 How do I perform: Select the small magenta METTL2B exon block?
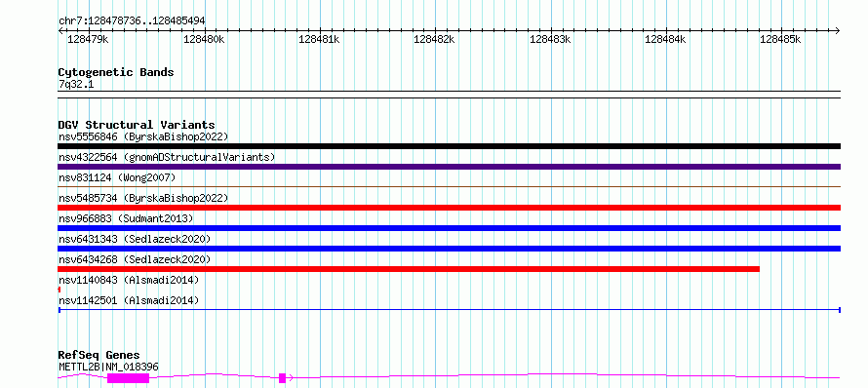[282, 378]
